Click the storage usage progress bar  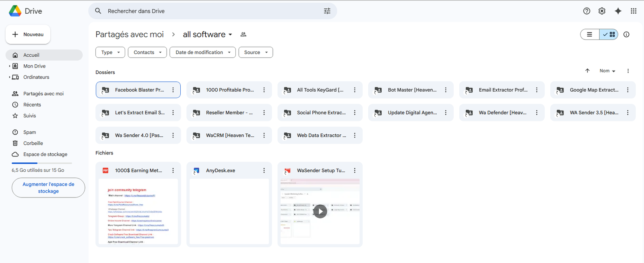click(x=42, y=163)
